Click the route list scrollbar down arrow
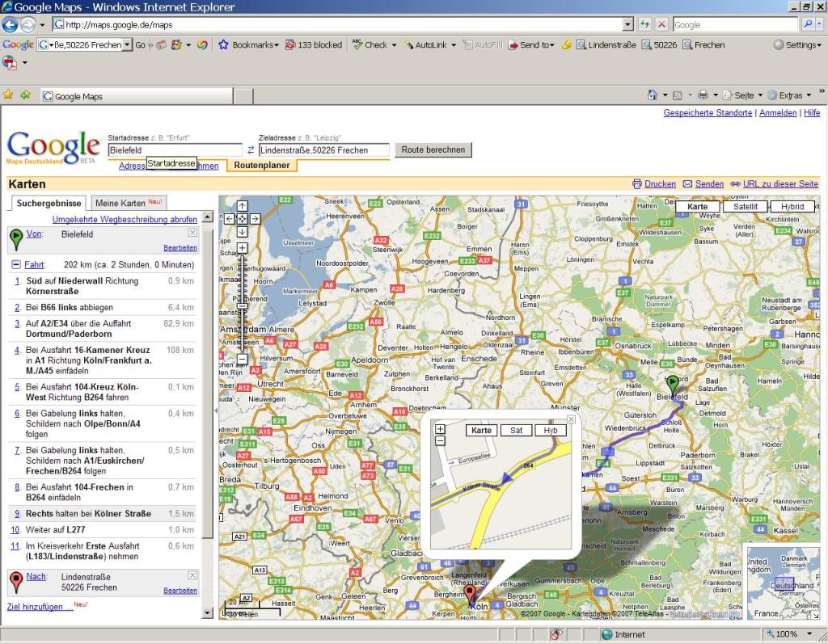Screen dimensions: 828x644 [208, 612]
